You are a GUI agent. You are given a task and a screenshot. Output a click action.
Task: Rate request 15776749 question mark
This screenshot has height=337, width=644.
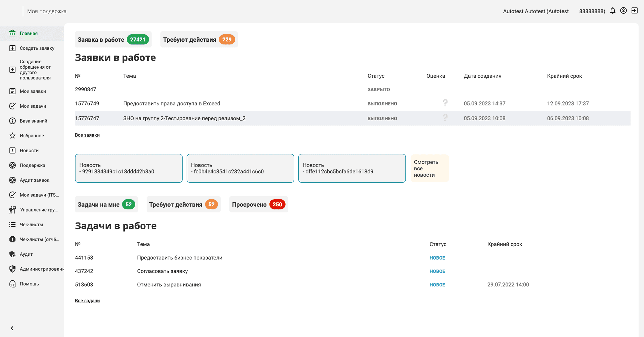(x=445, y=103)
